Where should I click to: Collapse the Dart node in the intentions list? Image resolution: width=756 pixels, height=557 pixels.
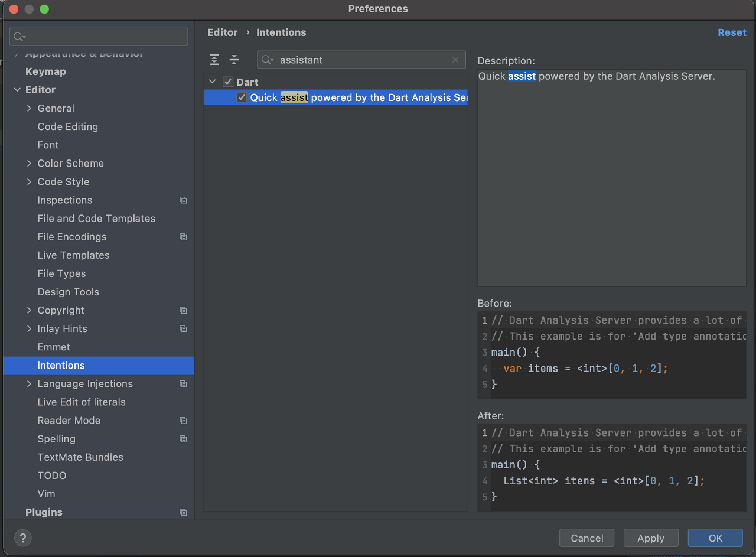(x=212, y=82)
